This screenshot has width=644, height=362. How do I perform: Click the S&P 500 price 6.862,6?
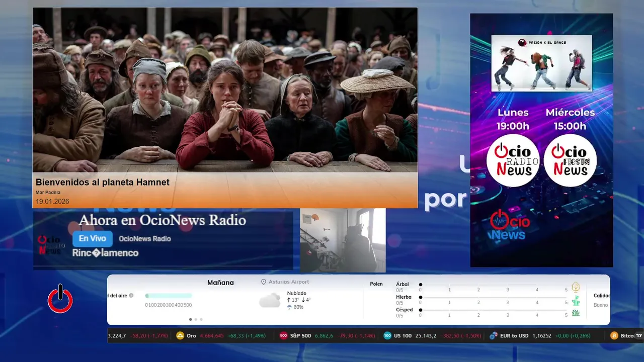(324, 336)
